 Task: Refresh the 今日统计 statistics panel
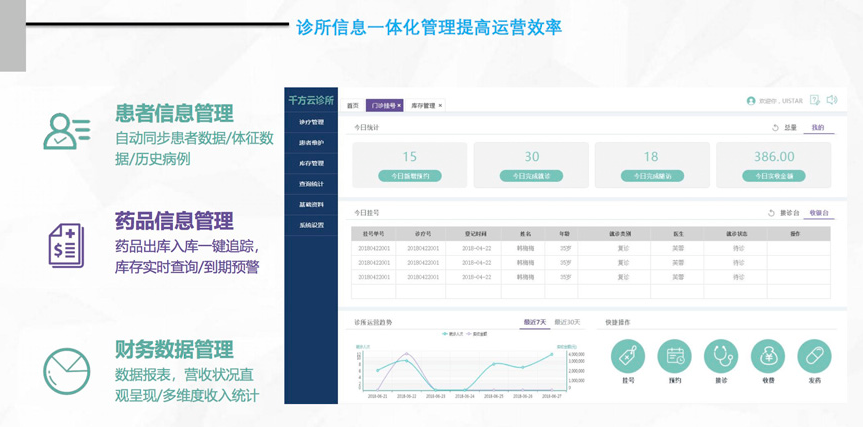click(x=775, y=128)
